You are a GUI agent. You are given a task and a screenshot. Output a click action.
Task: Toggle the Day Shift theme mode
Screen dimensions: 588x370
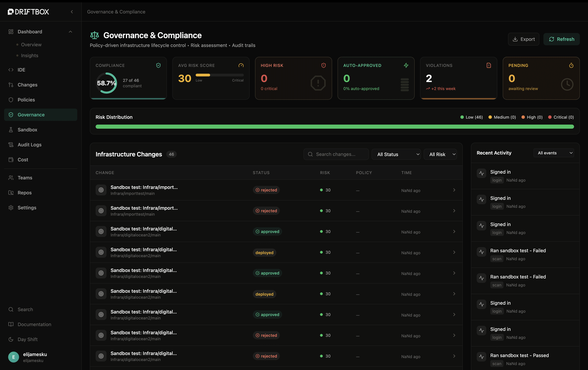(x=27, y=339)
